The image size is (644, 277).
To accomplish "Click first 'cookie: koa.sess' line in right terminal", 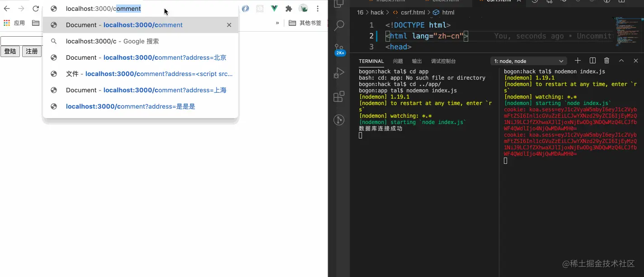I will [570, 110].
